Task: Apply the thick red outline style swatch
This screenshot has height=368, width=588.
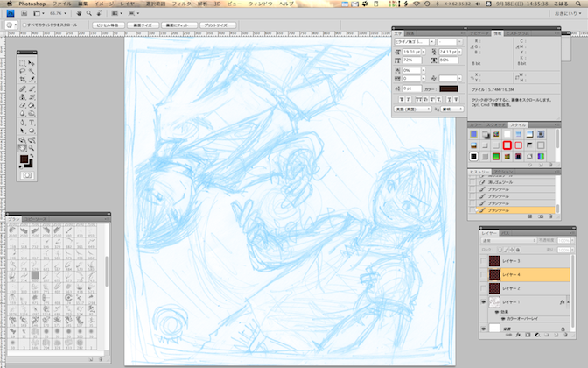Action: point(507,145)
